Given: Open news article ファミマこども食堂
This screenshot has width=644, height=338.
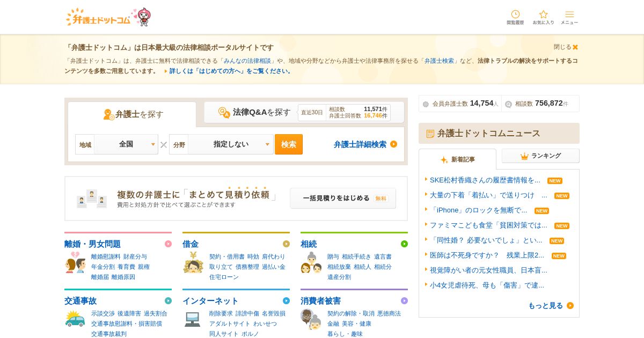Looking at the screenshot, I should [488, 225].
